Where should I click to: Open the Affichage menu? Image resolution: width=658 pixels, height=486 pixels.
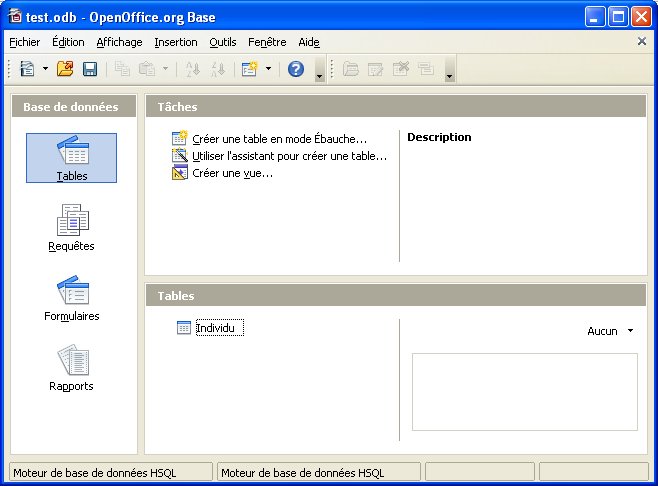[x=119, y=42]
